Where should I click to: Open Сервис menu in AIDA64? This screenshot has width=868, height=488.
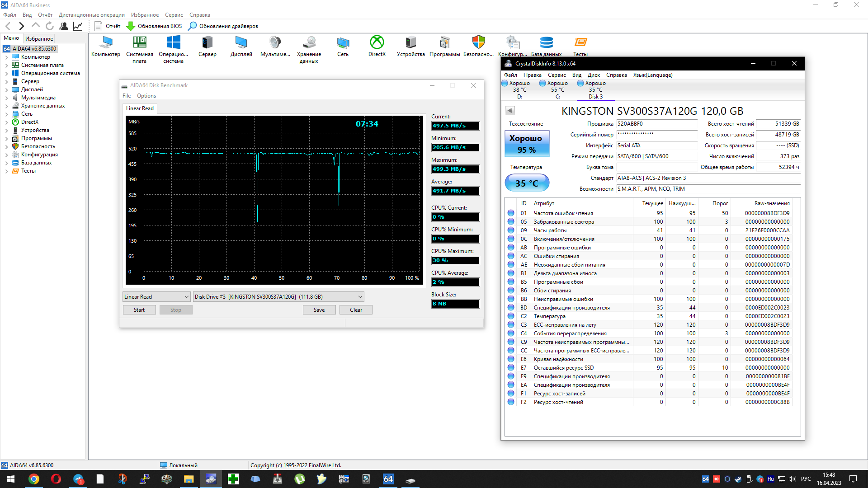[174, 15]
